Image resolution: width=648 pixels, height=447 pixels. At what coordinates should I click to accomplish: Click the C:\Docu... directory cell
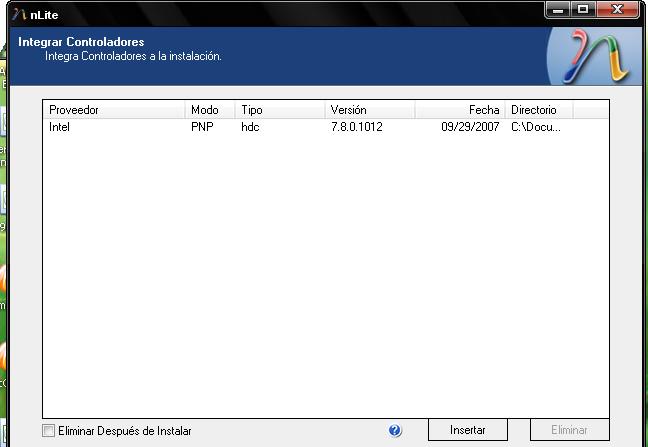[x=536, y=127]
